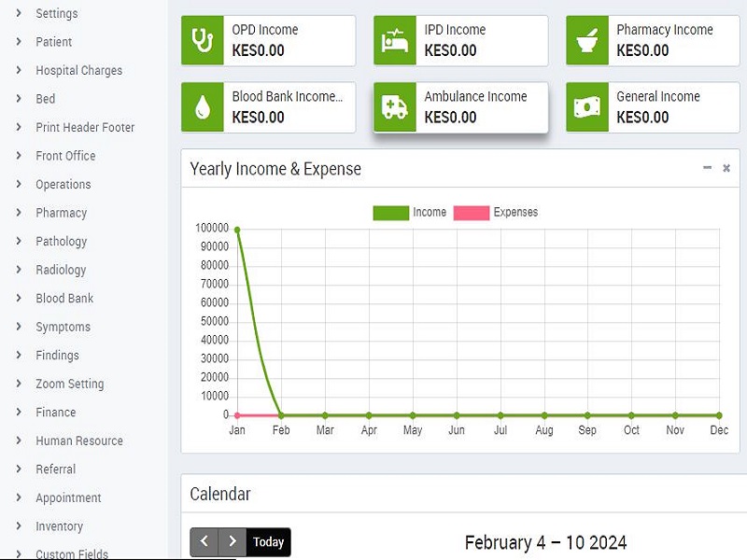Click the Blood Bank Income droplet icon
The height and width of the screenshot is (560, 747).
click(x=204, y=106)
